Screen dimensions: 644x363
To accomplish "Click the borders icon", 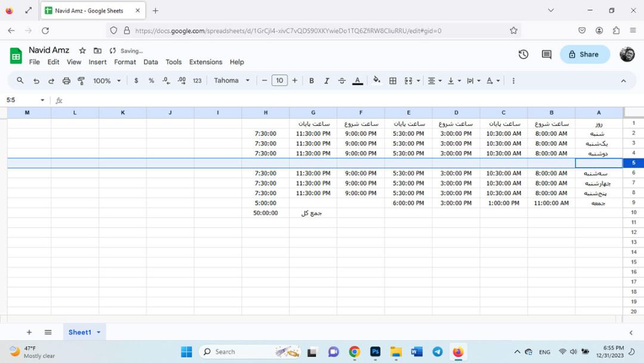I will pyautogui.click(x=392, y=81).
